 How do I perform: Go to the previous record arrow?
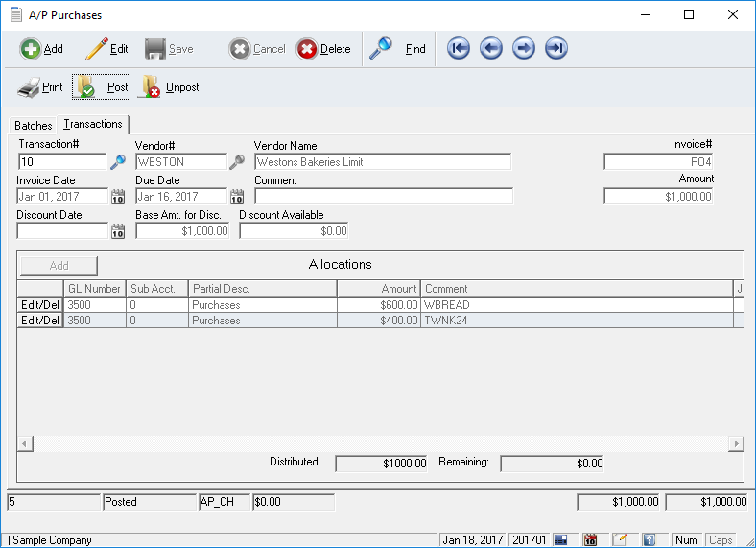pos(491,49)
